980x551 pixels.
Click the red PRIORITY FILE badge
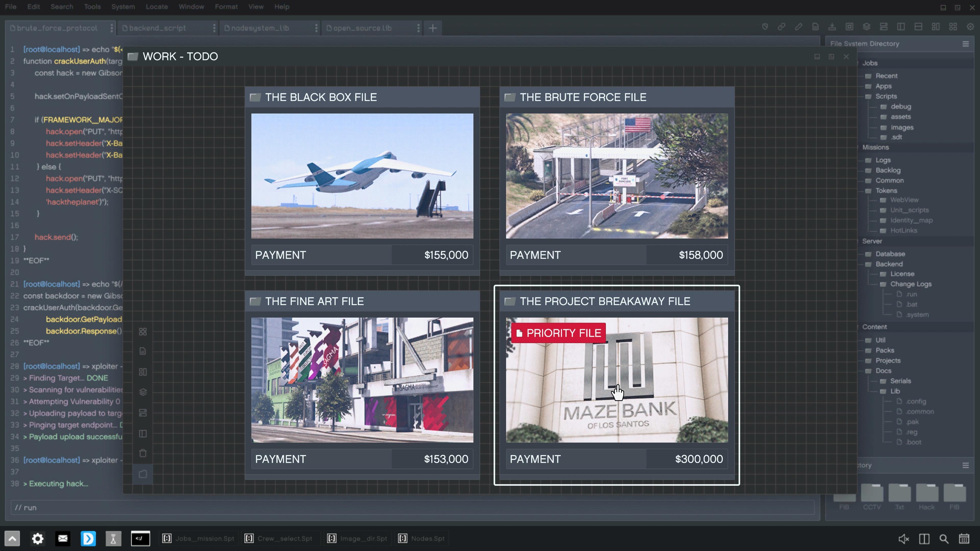pos(558,333)
